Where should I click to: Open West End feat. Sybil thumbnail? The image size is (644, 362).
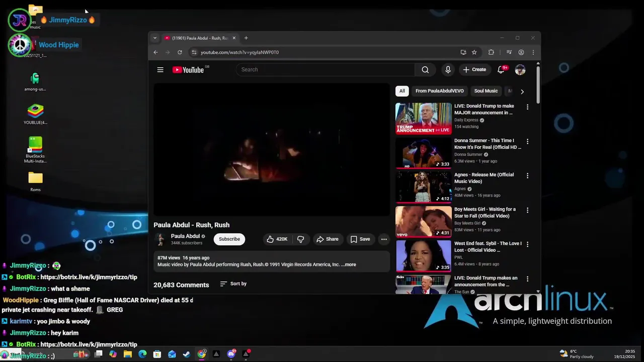click(424, 256)
